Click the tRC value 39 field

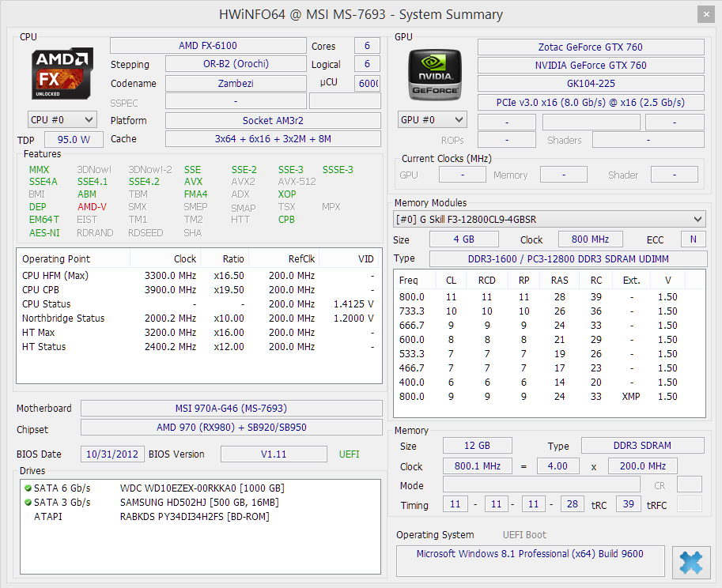click(x=628, y=504)
